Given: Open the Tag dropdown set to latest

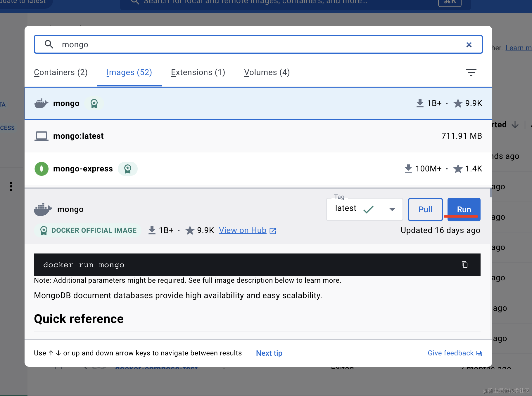Looking at the screenshot, I should click(365, 209).
